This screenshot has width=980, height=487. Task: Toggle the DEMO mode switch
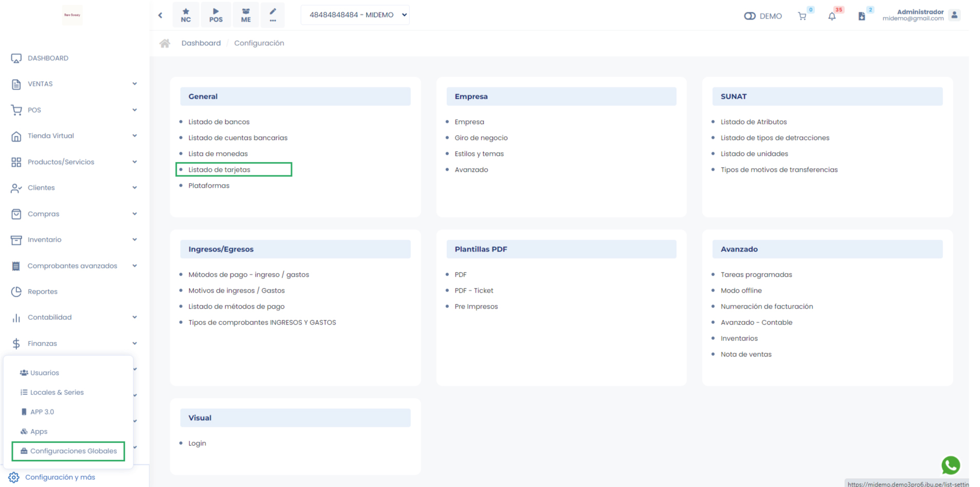(750, 16)
